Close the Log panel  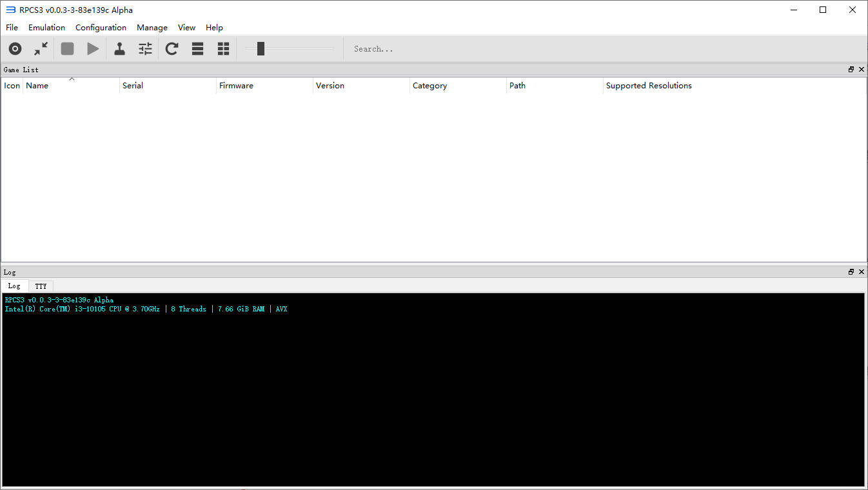click(862, 272)
